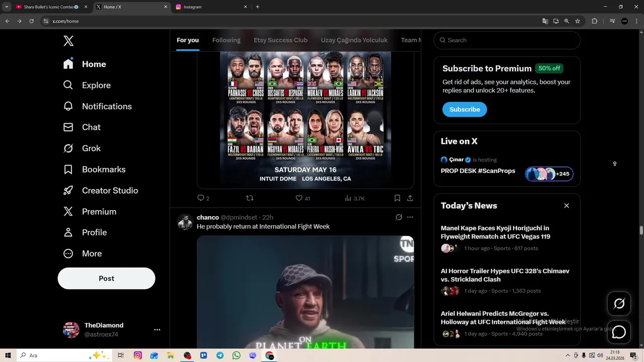Image resolution: width=644 pixels, height=362 pixels.
Task: Open media control icon in toolbar
Action: point(612,21)
